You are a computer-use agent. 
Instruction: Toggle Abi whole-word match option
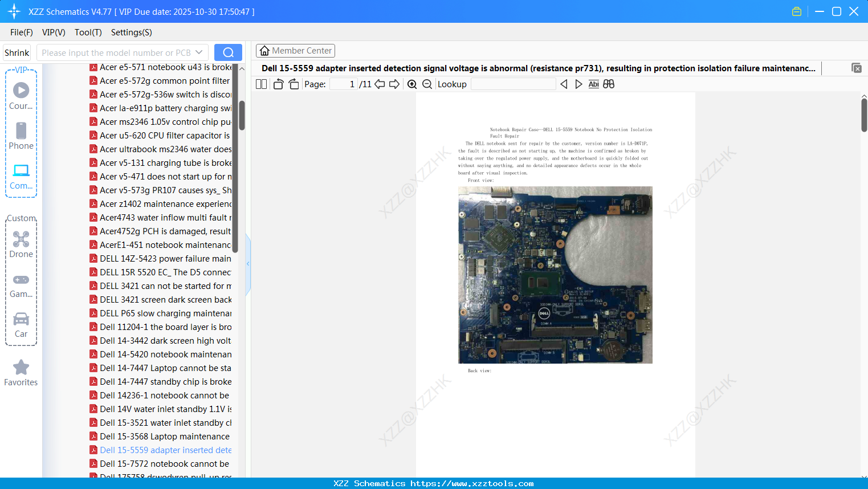[593, 84]
